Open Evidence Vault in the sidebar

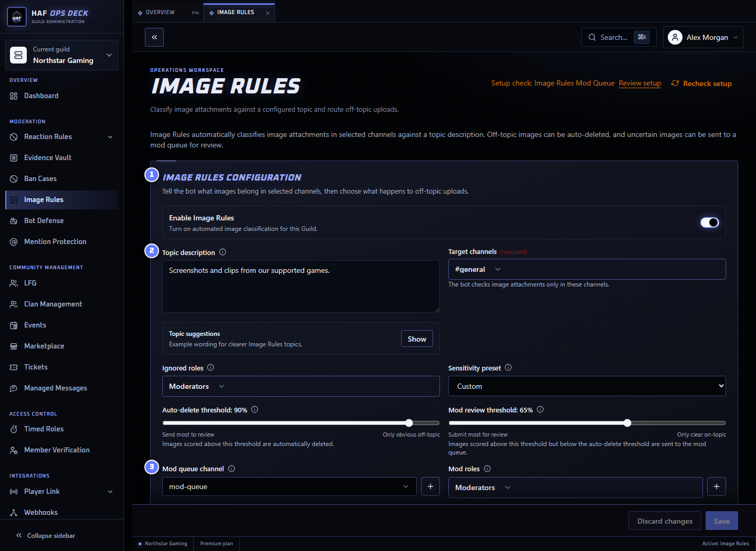[x=61, y=158]
